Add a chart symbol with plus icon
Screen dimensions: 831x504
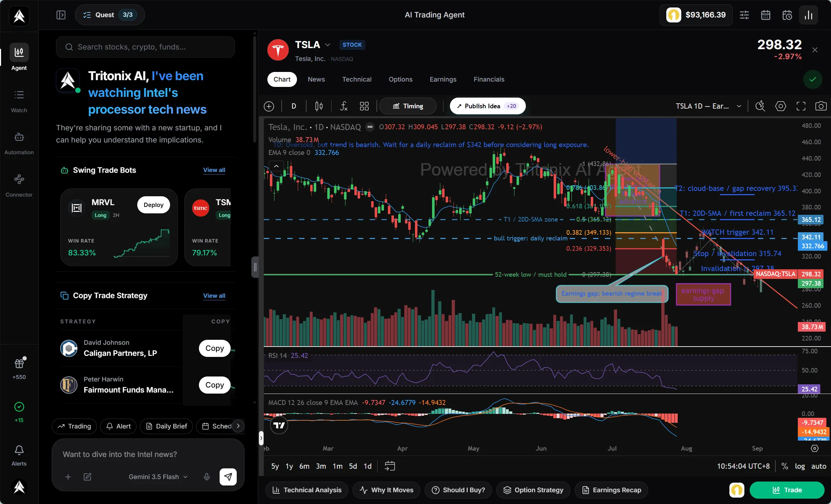[269, 106]
